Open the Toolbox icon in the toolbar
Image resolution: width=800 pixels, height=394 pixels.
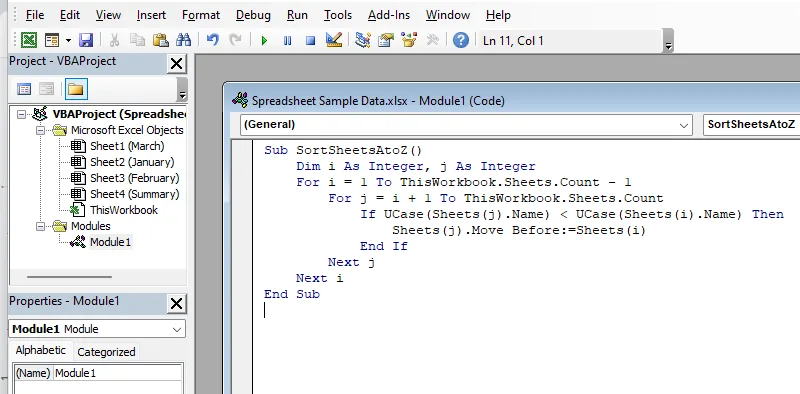point(432,40)
